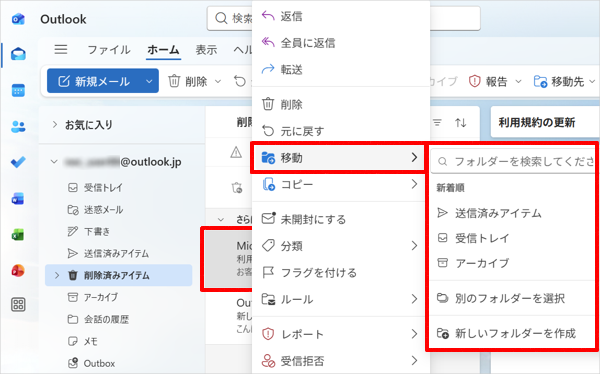Click the 新規メール button
600x374 pixels.
95,81
